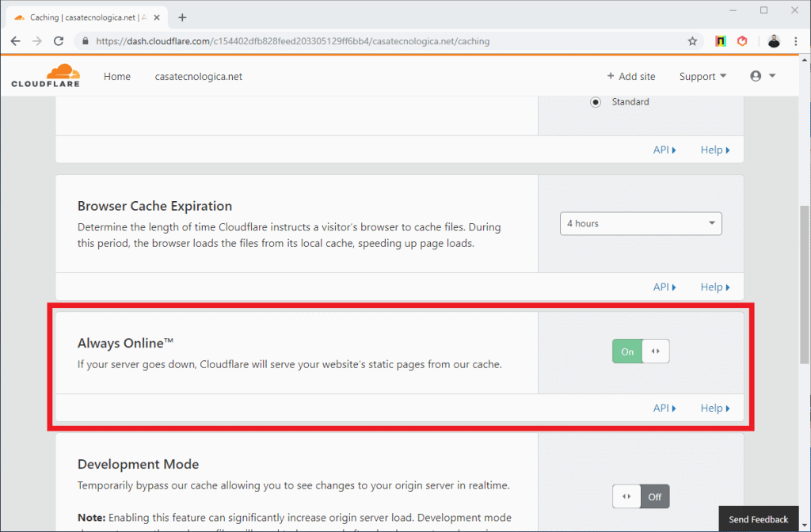
Task: Select the Standard radio button
Action: click(x=595, y=101)
